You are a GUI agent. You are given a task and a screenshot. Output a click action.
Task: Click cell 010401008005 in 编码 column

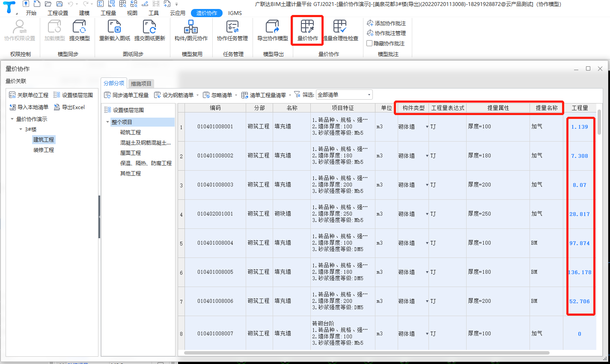click(215, 272)
